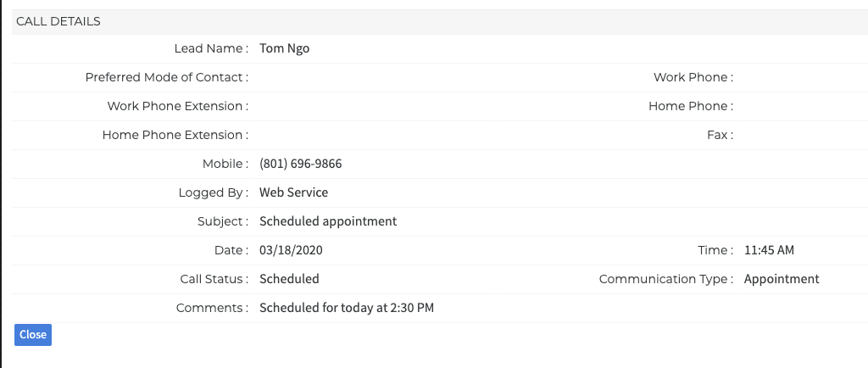Click the lead name Tom Ngo
868x368 pixels.
click(285, 48)
